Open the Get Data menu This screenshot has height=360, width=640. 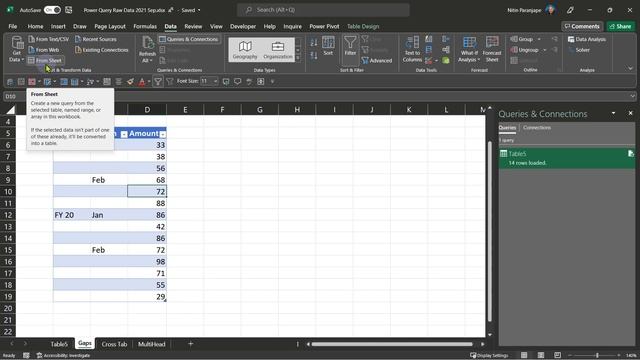tap(16, 49)
